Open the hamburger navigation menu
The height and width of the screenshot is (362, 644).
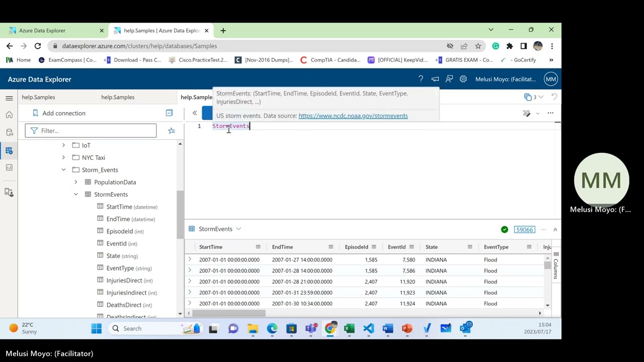(x=9, y=98)
